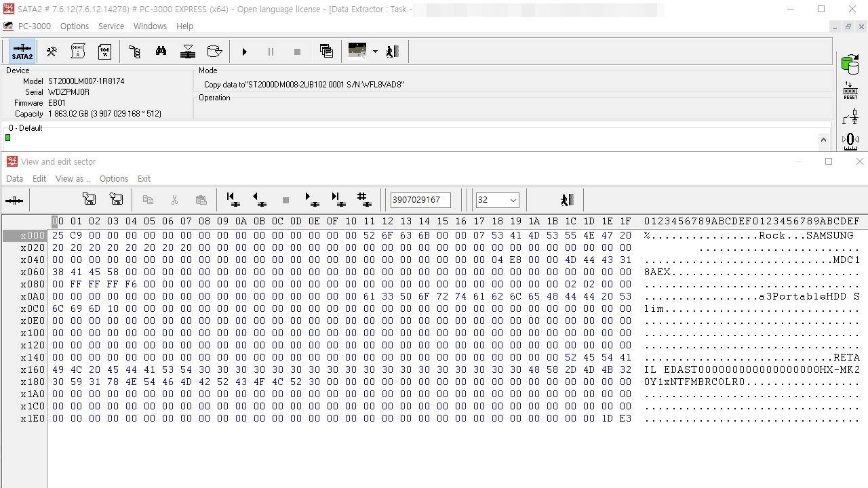Click the go-to sector number hash icon
Screen dimensions: 868x488
(x=364, y=199)
